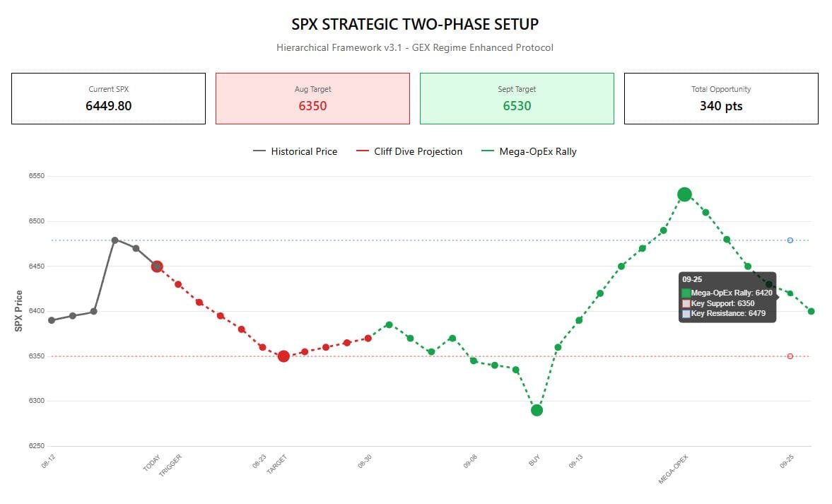Click the gray historical peak point near 6479

coord(115,240)
